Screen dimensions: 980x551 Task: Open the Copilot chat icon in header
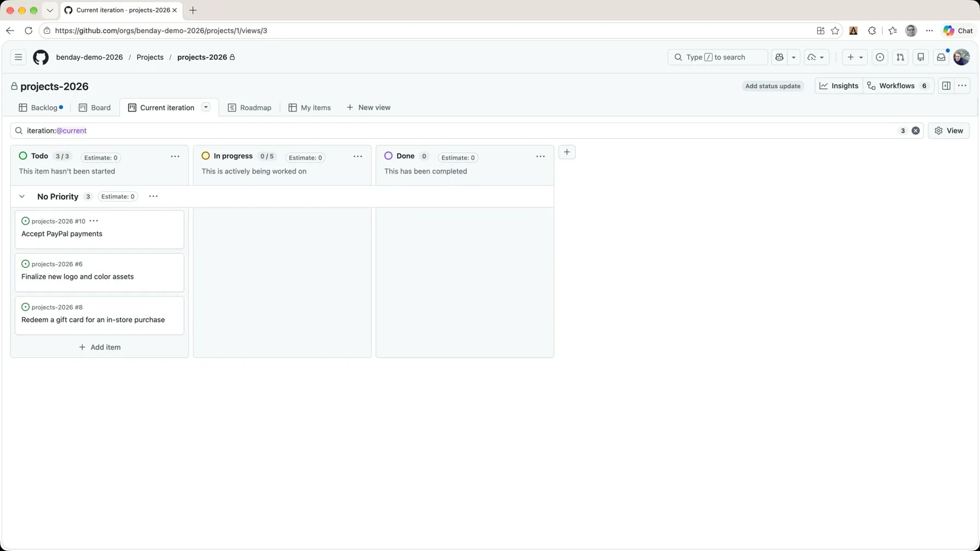click(780, 57)
